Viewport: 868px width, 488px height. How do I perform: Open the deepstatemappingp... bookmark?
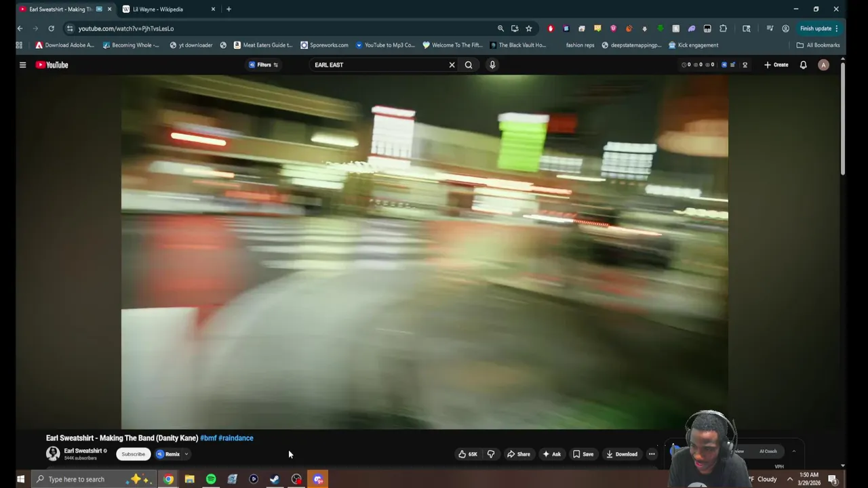point(631,45)
